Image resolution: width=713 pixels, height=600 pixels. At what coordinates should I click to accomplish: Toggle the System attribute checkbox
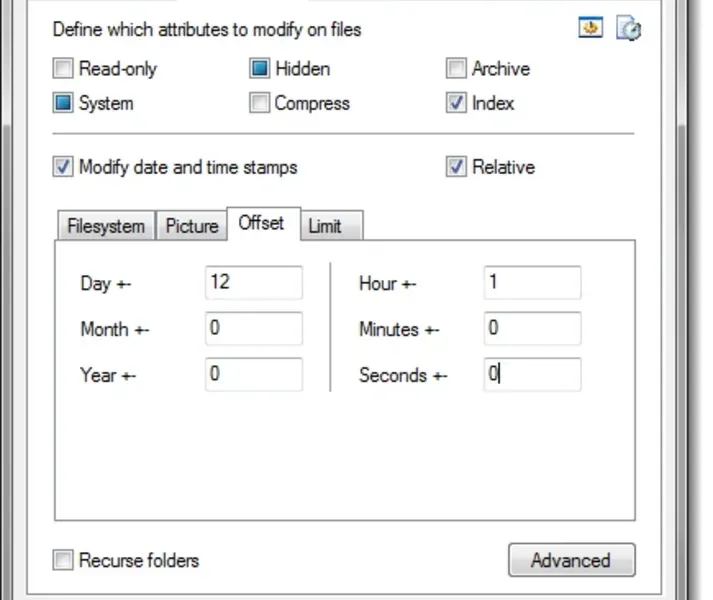64,103
